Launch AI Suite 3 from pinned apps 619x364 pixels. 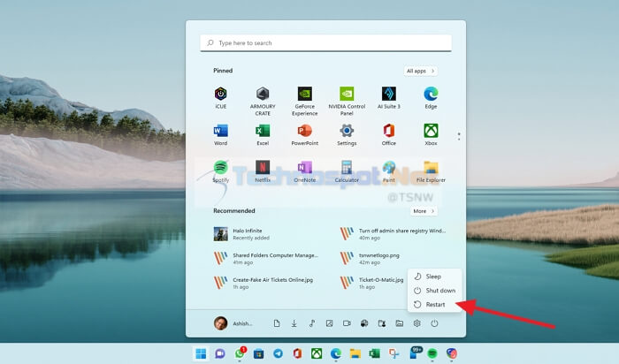click(389, 98)
